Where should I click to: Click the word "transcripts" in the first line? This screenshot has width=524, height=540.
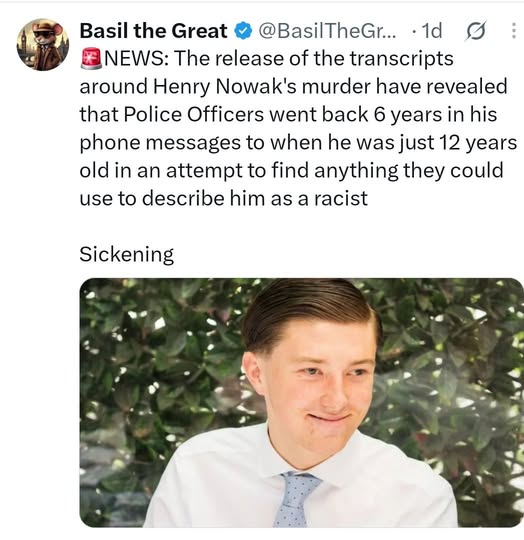[401, 59]
